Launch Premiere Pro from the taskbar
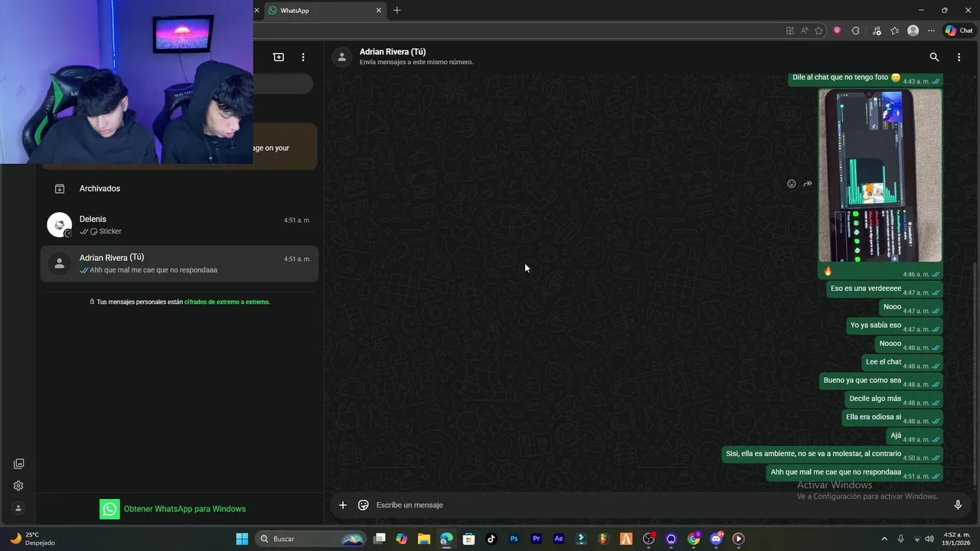 click(x=536, y=539)
